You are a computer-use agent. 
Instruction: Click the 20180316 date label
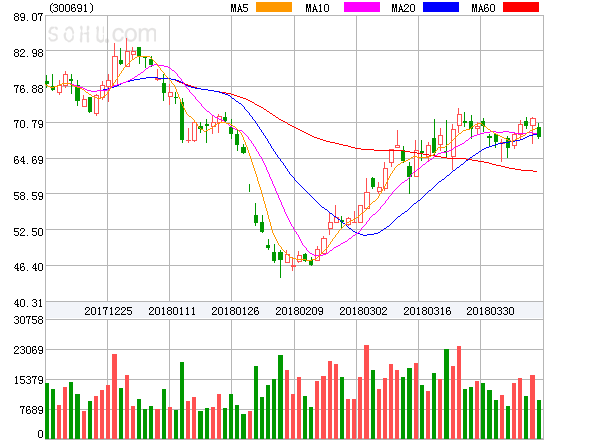[427, 311]
